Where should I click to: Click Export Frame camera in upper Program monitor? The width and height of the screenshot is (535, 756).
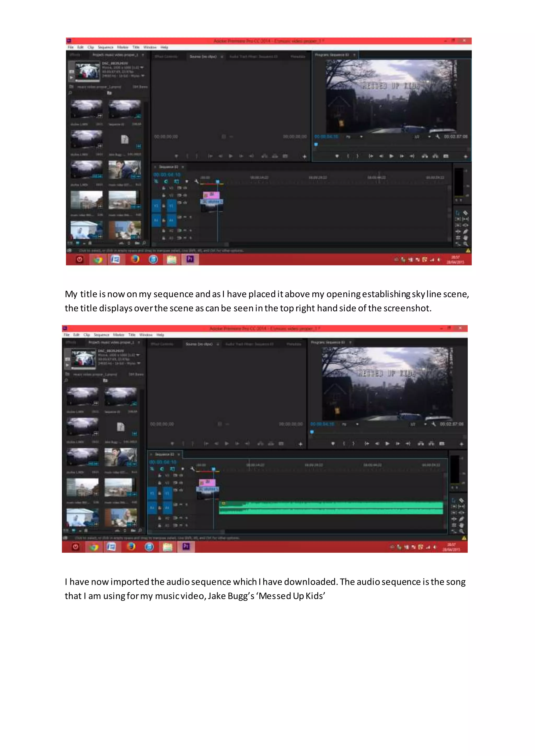pyautogui.click(x=446, y=156)
